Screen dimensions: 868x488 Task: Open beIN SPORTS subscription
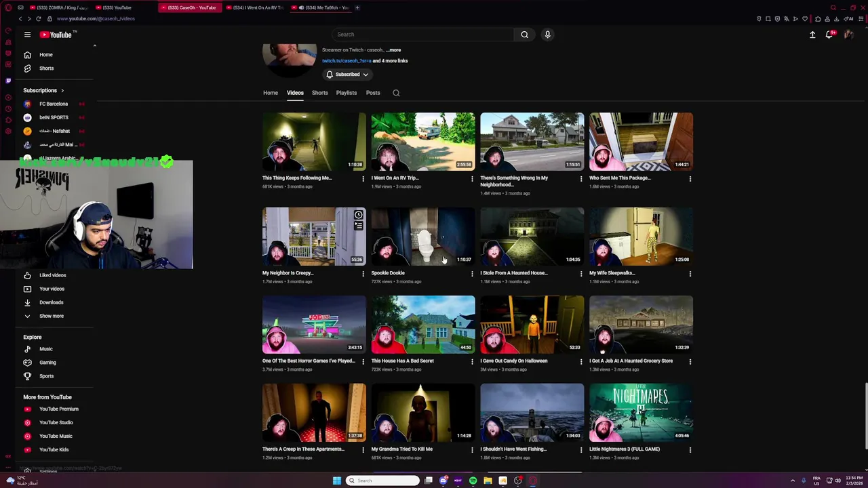pos(54,117)
